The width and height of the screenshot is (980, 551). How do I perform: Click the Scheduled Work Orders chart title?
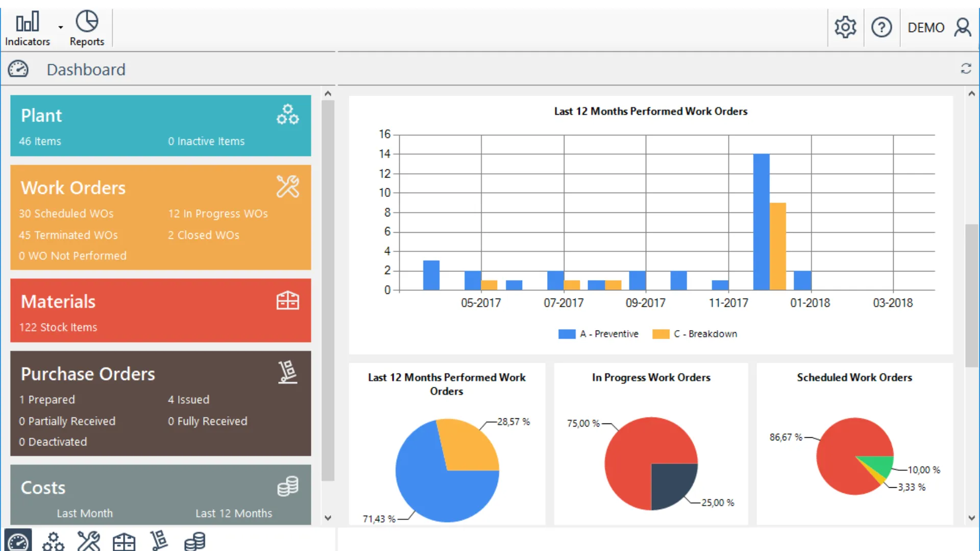pos(854,378)
